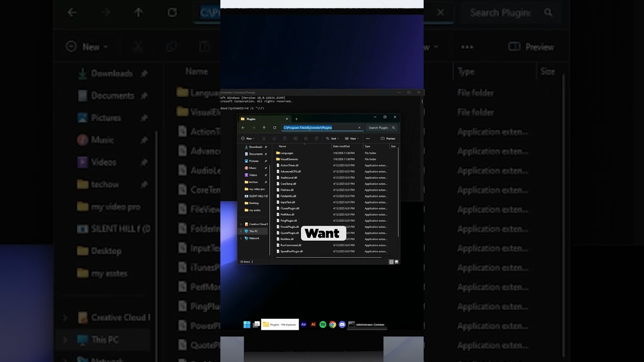Switch to large icons view in status bar

396,262
